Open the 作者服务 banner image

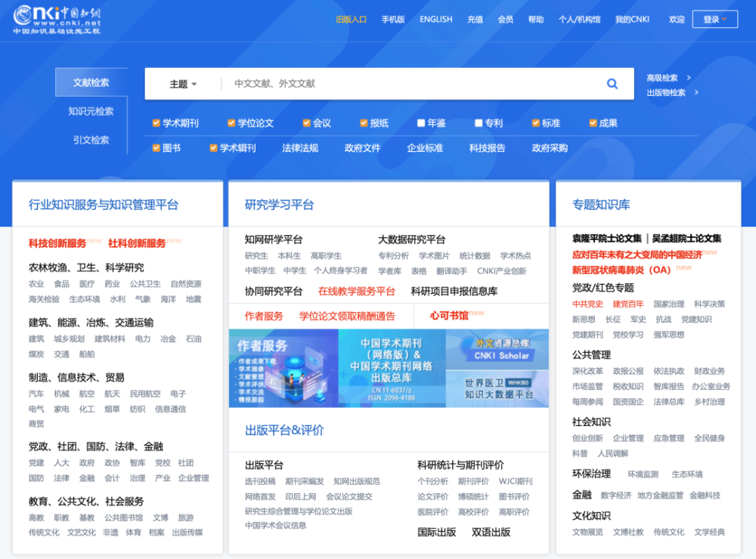click(x=283, y=368)
